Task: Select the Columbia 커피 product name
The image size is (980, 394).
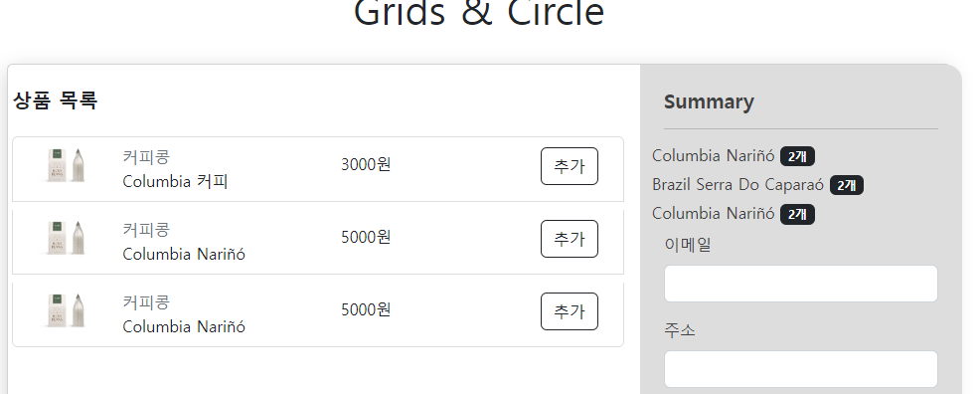Action: pos(175,182)
